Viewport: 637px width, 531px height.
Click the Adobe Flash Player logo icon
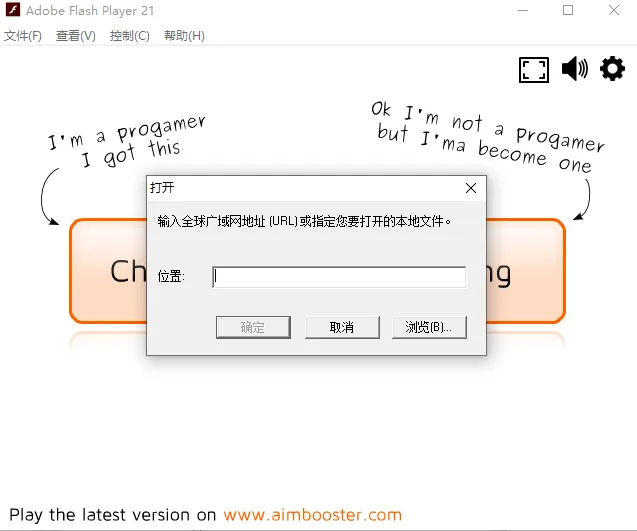pyautogui.click(x=13, y=10)
